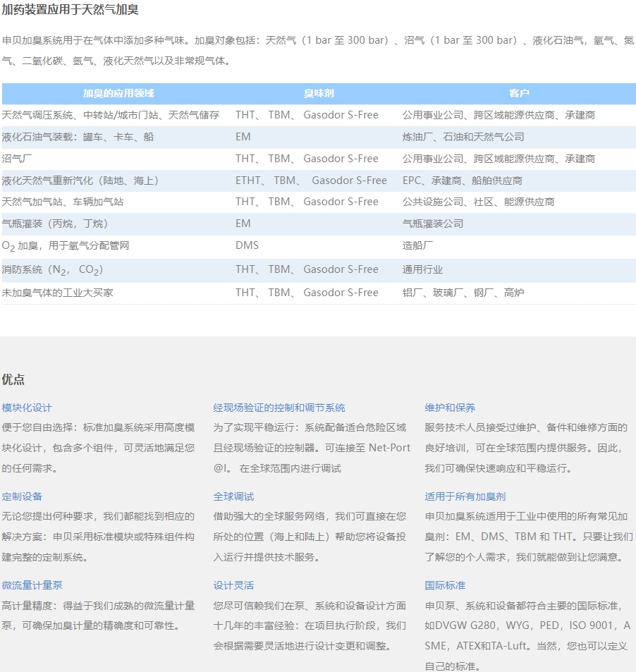
Task: Click the paragraph beginning 申贝泵、系统和设备
Action: 528,635
